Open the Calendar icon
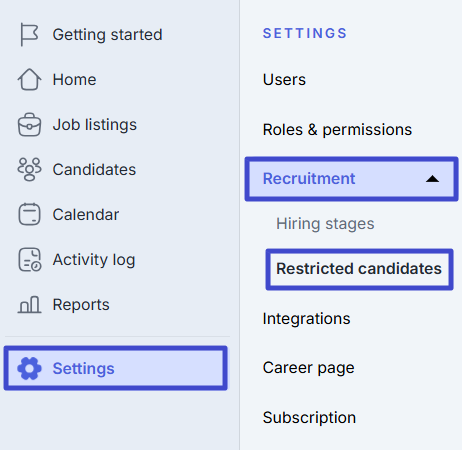Screen dimensions: 462x450 pos(29,214)
